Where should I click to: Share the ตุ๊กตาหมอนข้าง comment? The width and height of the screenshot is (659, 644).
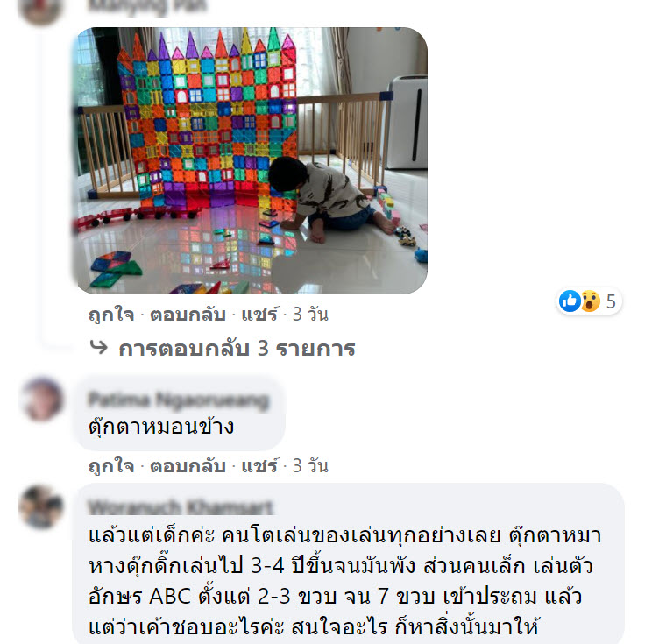click(259, 466)
